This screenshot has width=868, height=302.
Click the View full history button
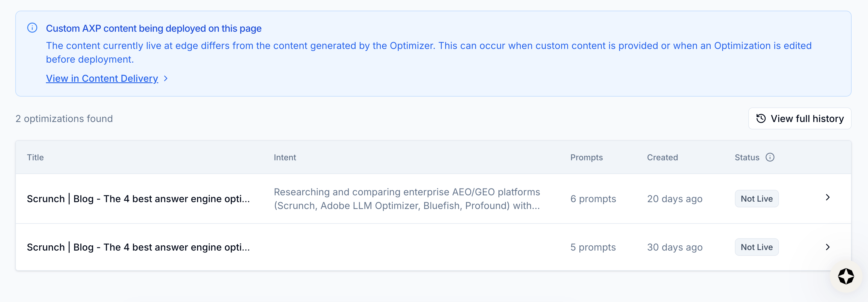click(800, 118)
